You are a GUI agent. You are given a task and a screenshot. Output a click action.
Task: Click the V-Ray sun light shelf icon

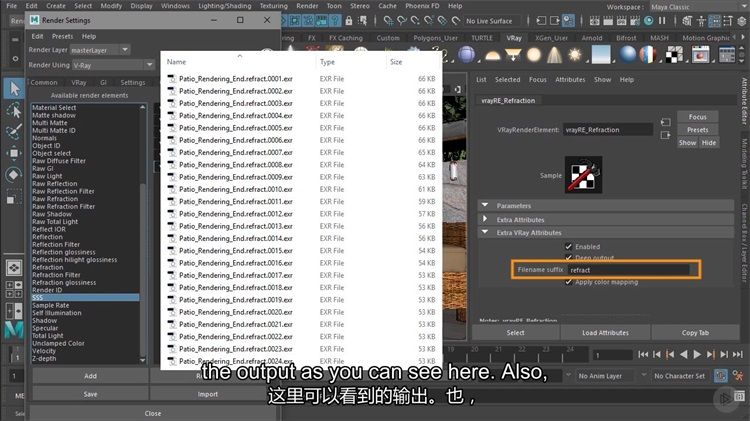(x=574, y=55)
